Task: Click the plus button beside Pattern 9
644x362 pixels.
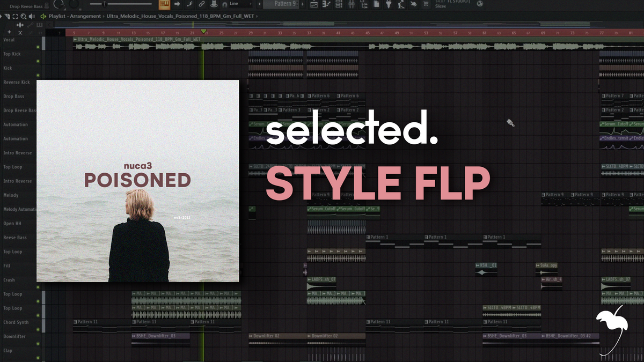Action: pyautogui.click(x=302, y=4)
